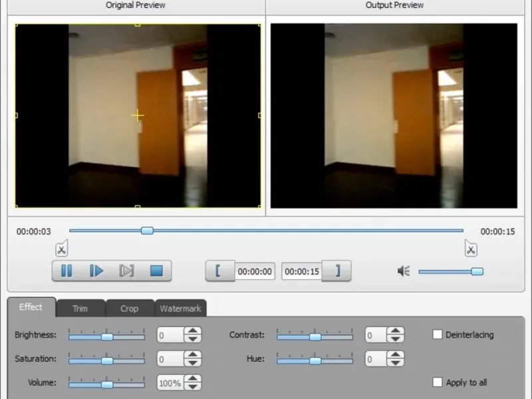Enable the Deinterlacing checkbox

point(438,334)
